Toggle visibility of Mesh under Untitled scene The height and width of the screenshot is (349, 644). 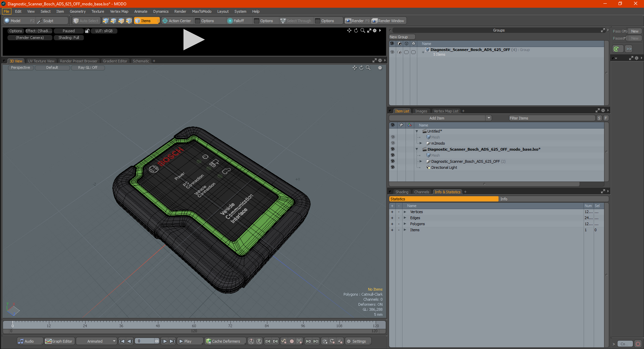pyautogui.click(x=392, y=137)
